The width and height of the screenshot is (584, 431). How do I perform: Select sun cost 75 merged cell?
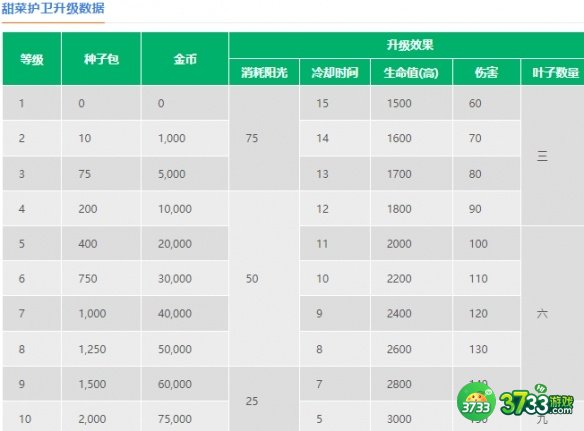pos(264,138)
